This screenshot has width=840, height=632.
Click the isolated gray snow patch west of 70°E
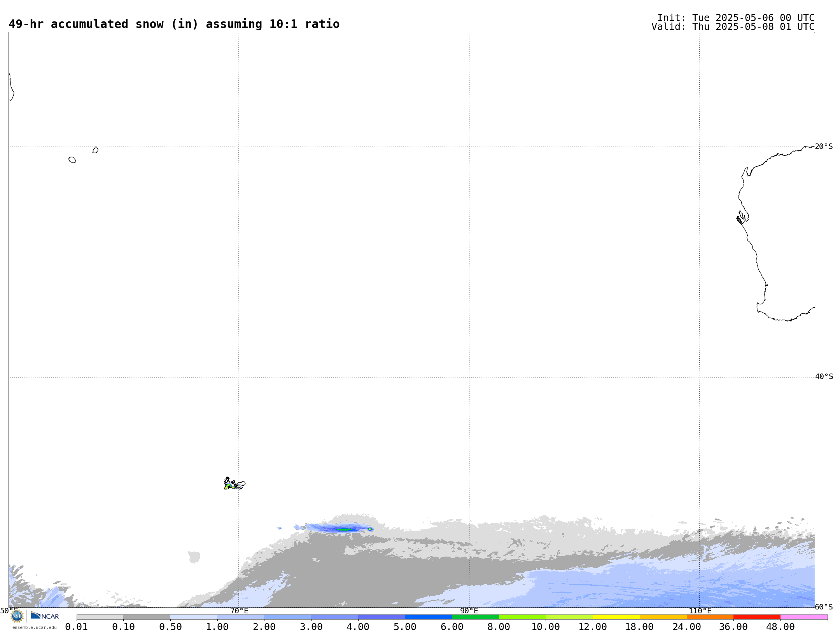click(194, 557)
